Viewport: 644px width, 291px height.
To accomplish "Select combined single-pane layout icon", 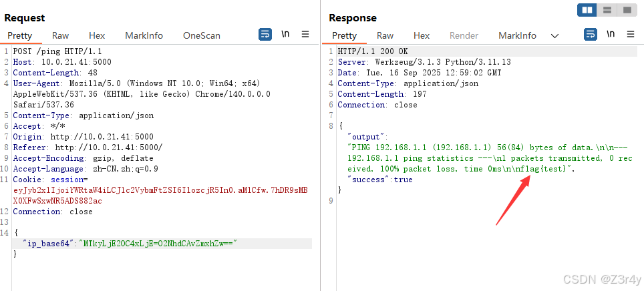I will [x=627, y=10].
